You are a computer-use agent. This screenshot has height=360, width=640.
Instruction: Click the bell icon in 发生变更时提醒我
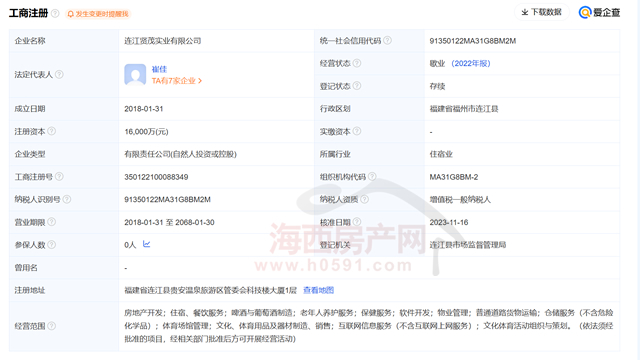[71, 14]
